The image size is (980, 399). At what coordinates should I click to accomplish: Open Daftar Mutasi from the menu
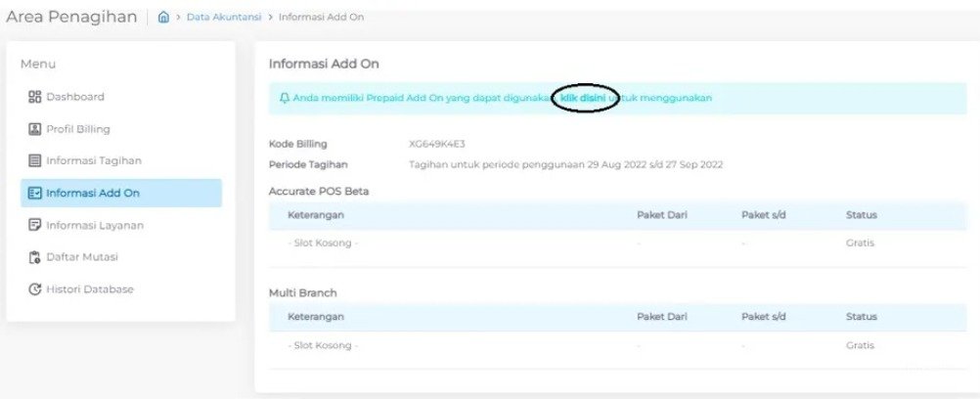(120, 257)
